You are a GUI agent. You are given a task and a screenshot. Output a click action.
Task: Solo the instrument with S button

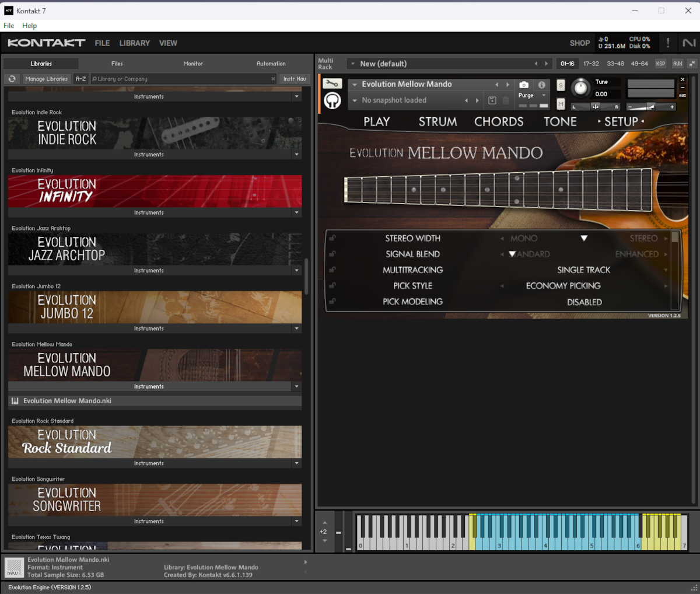pyautogui.click(x=561, y=85)
